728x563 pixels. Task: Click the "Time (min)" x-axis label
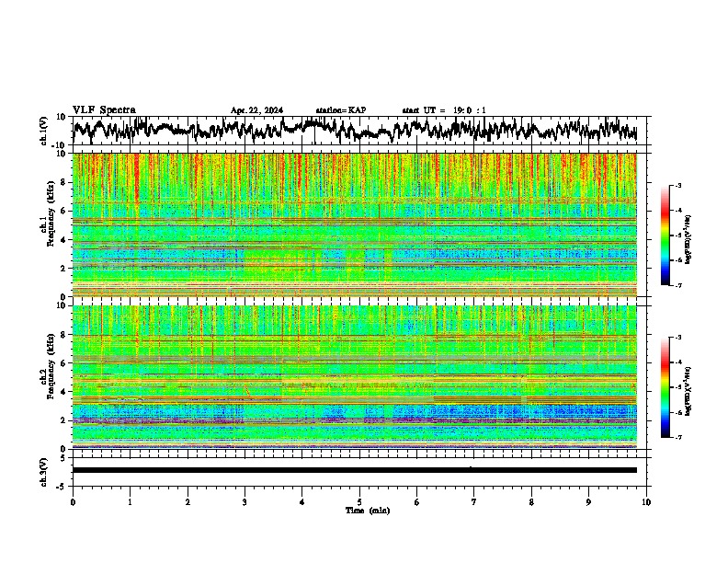tap(368, 511)
